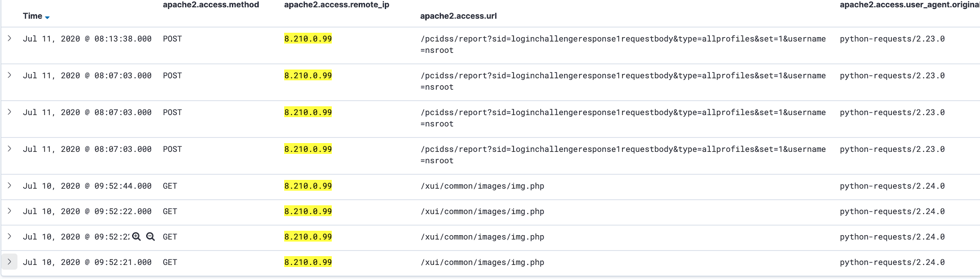The image size is (980, 279).
Task: Click the pcidss report URL in top row
Action: [x=623, y=45]
